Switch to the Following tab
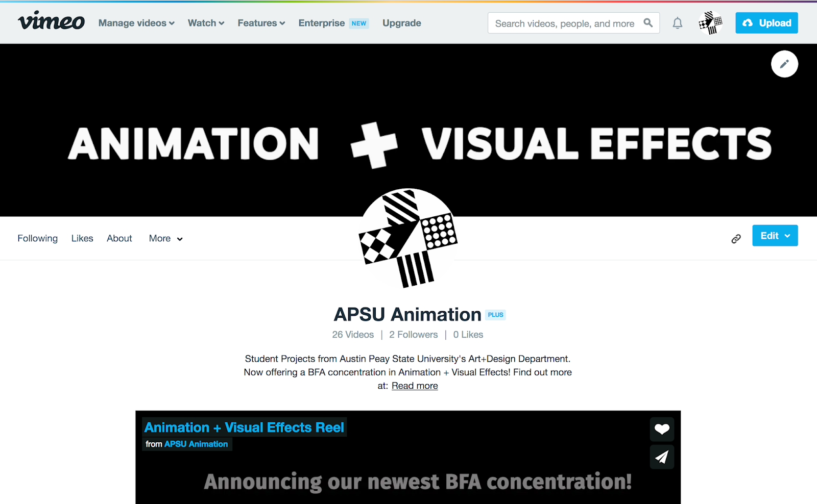 point(37,238)
